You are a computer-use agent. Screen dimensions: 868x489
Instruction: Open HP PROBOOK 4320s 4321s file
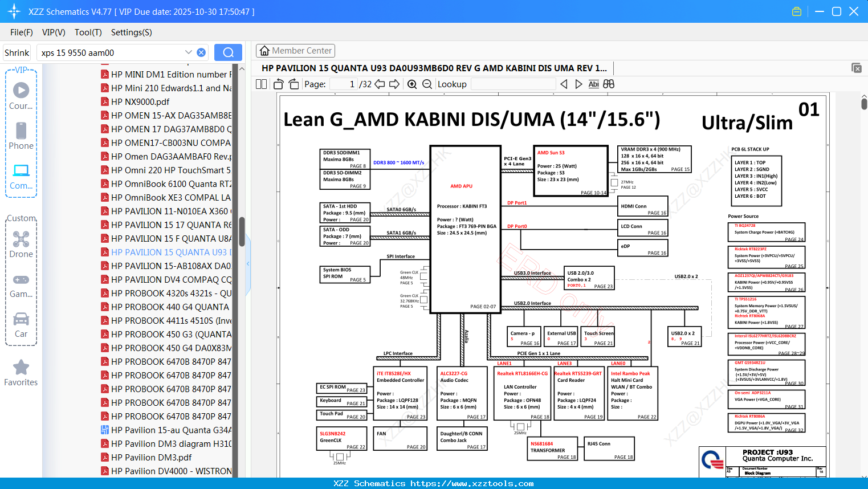[x=166, y=294]
